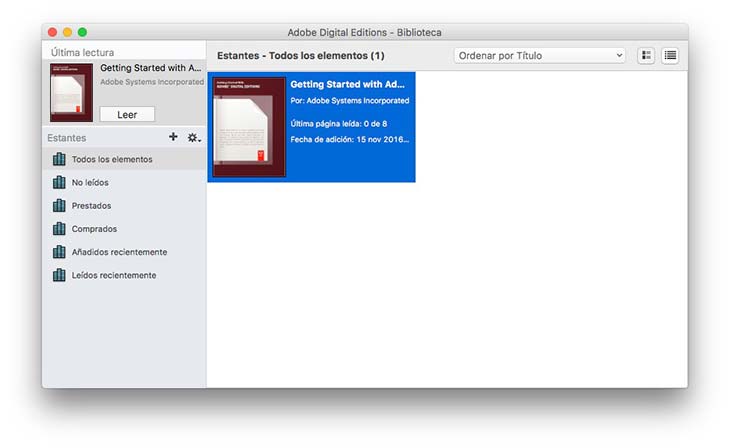
Task: Open the Prestados shelf
Action: (124, 205)
